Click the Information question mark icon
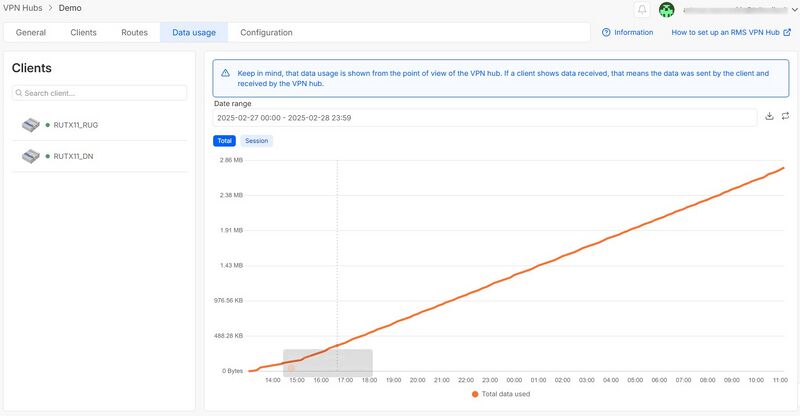This screenshot has height=416, width=800. click(606, 32)
